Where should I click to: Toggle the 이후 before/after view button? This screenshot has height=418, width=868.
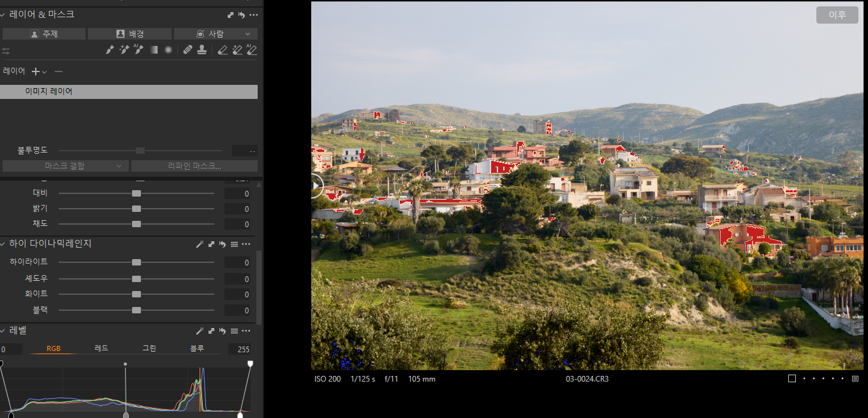tap(837, 15)
